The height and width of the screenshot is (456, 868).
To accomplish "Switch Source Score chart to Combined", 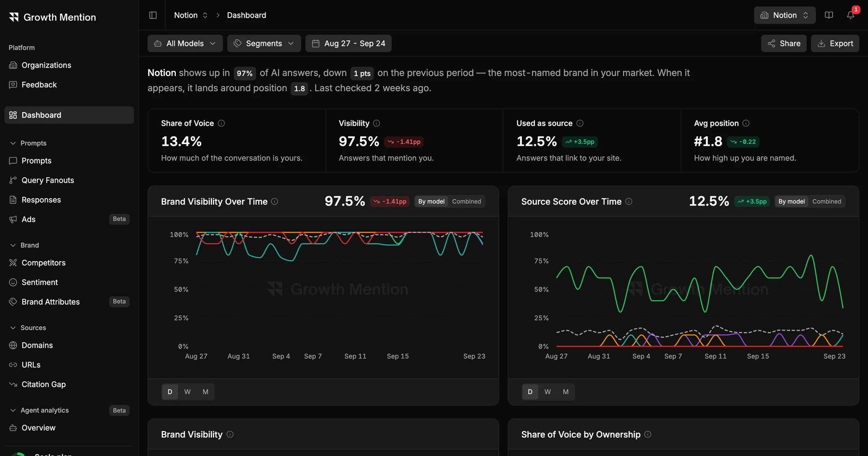I will [x=827, y=202].
